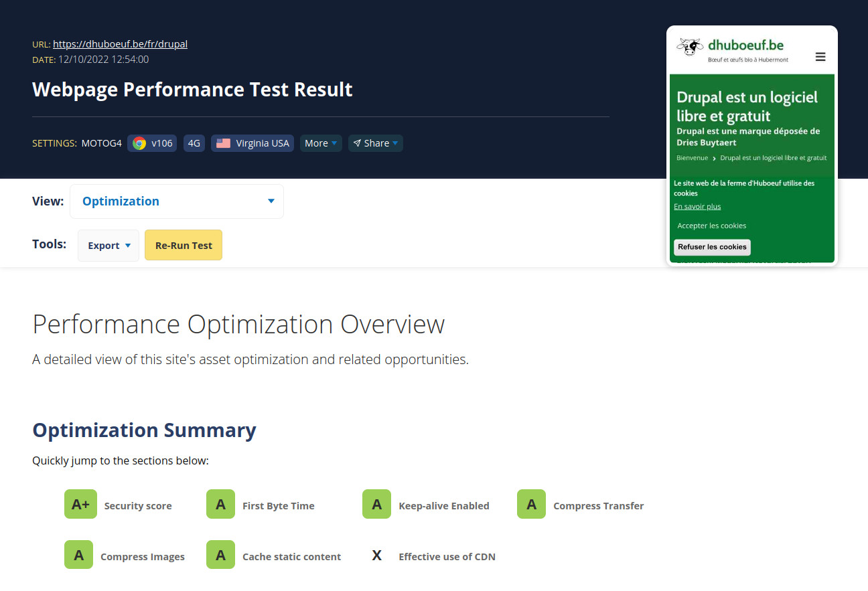
Task: Select the Compress Images A grade badge
Action: click(78, 555)
